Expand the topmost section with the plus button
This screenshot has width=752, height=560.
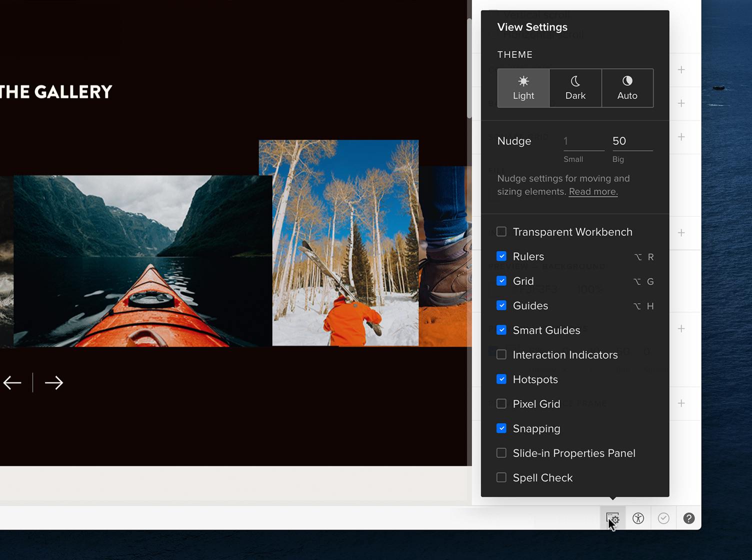coord(681,69)
